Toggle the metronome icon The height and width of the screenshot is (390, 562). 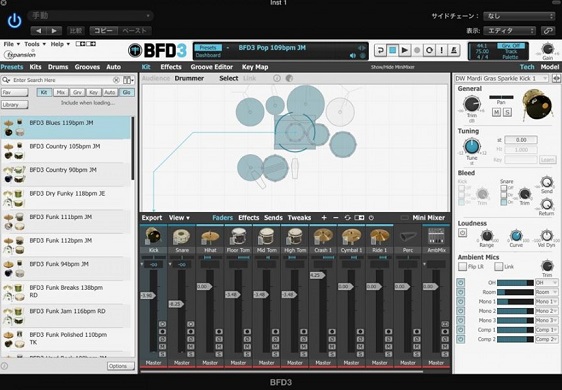tap(454, 51)
